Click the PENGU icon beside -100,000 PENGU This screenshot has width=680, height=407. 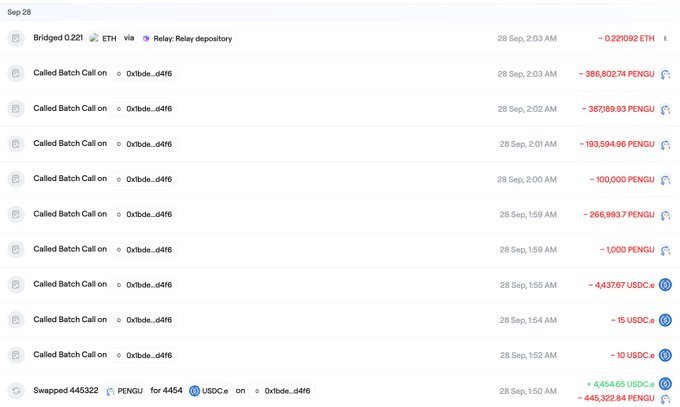click(x=665, y=179)
